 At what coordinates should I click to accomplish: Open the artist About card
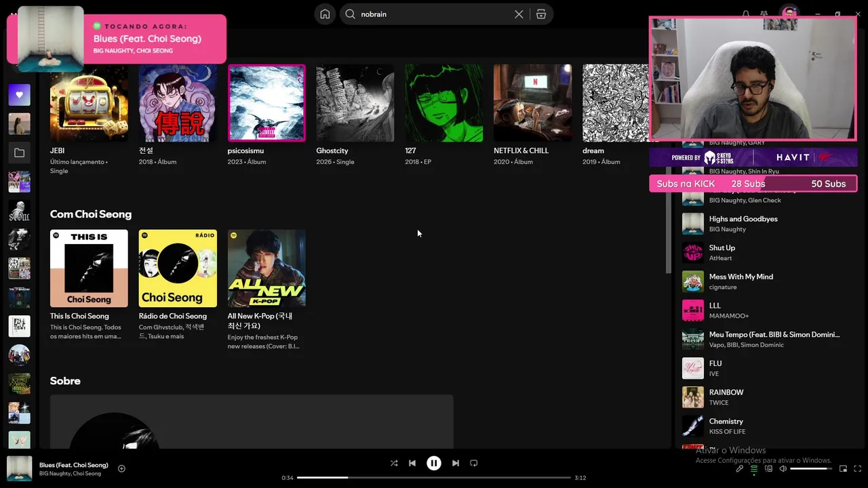[x=252, y=422]
